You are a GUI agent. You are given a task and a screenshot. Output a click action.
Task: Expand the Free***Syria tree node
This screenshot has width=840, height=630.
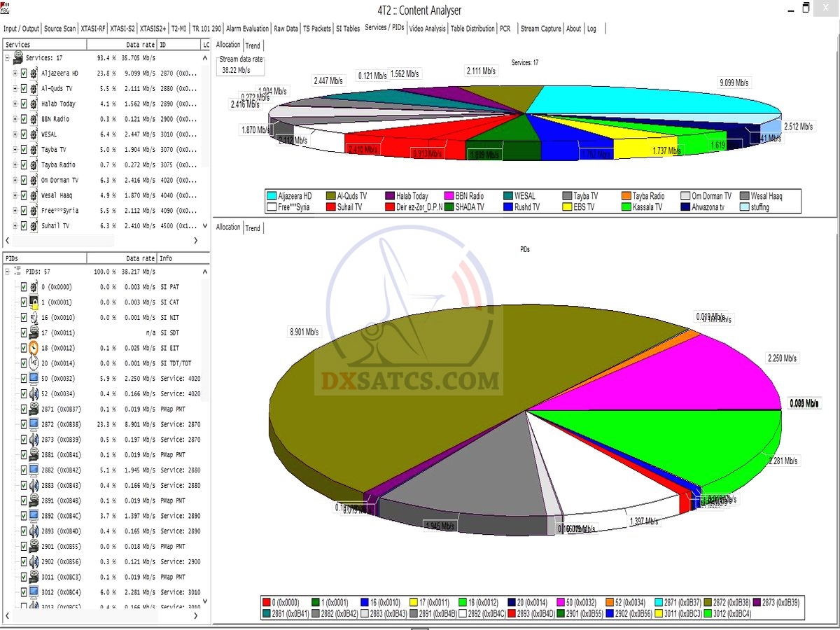coord(15,210)
